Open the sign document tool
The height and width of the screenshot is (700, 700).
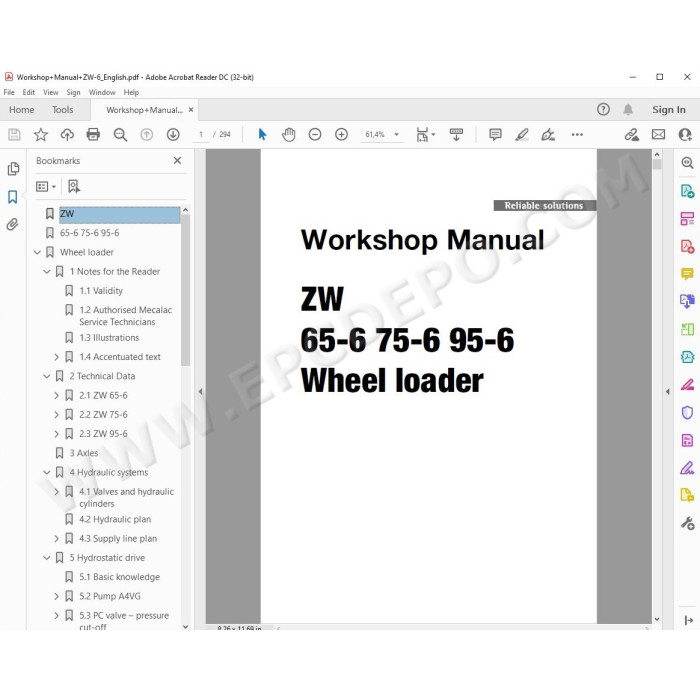click(x=548, y=134)
